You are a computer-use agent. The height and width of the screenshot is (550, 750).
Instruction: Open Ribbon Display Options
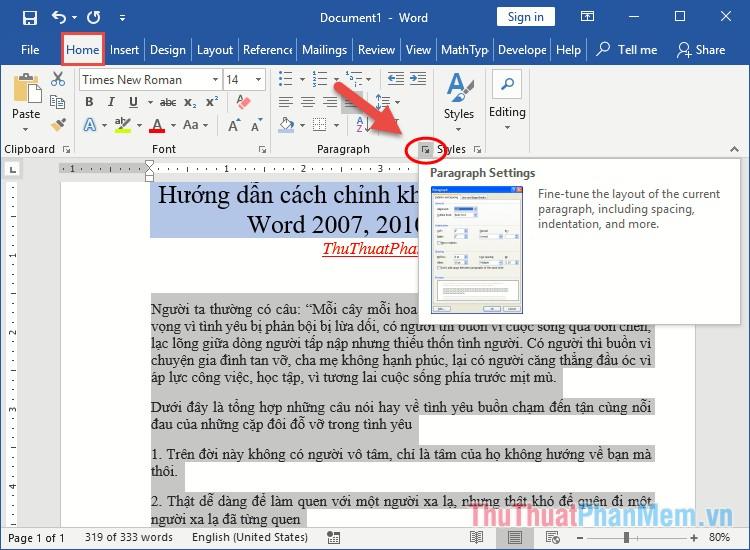coord(587,17)
